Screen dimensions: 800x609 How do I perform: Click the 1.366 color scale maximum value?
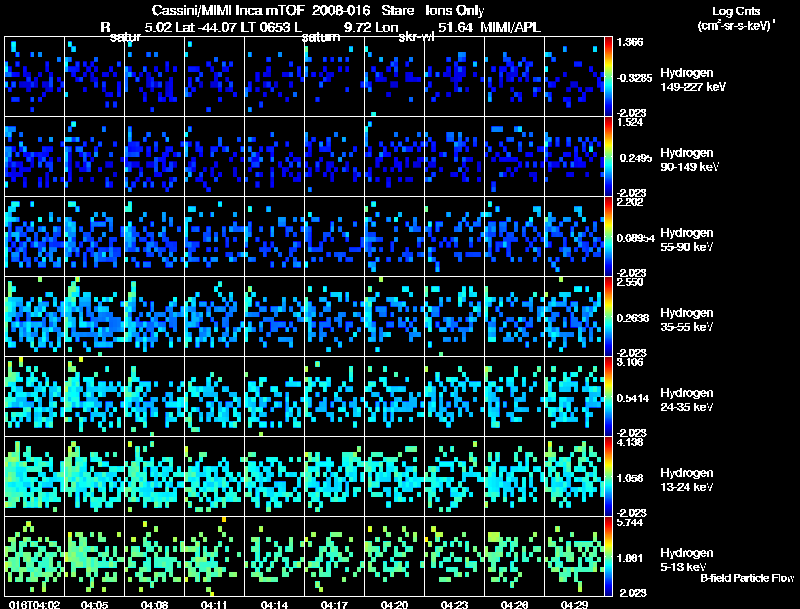click(630, 42)
